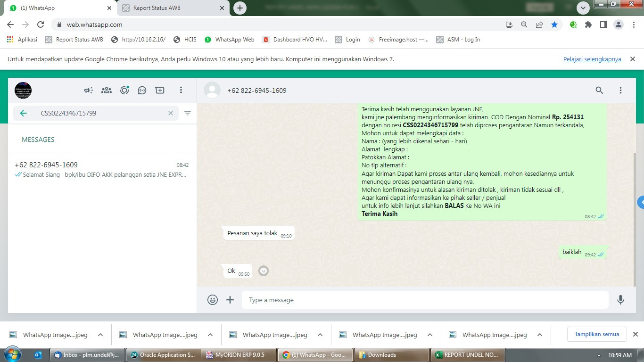
Task: Go back in browser history
Action: (x=10, y=25)
